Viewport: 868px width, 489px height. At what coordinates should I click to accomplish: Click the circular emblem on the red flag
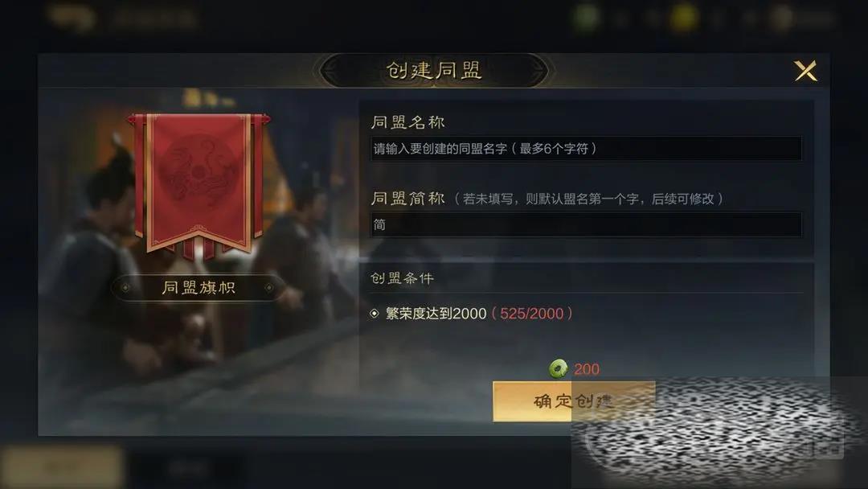pos(199,170)
